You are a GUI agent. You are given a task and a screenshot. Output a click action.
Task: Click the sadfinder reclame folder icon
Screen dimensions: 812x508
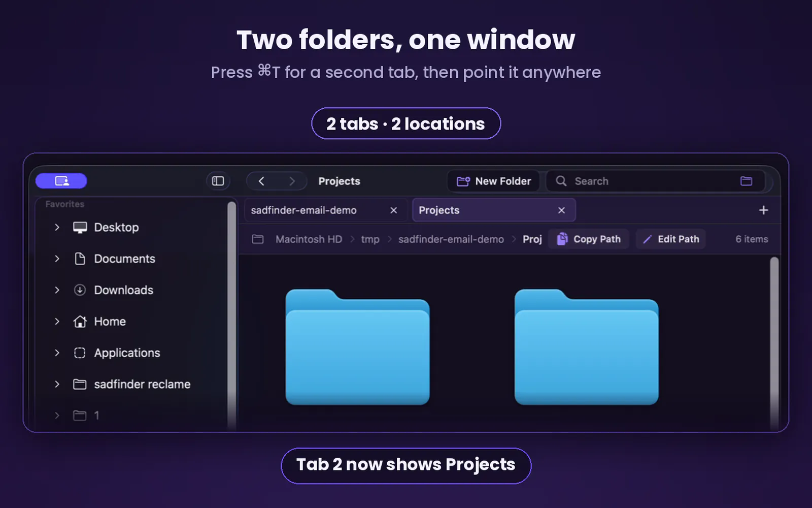pos(80,384)
